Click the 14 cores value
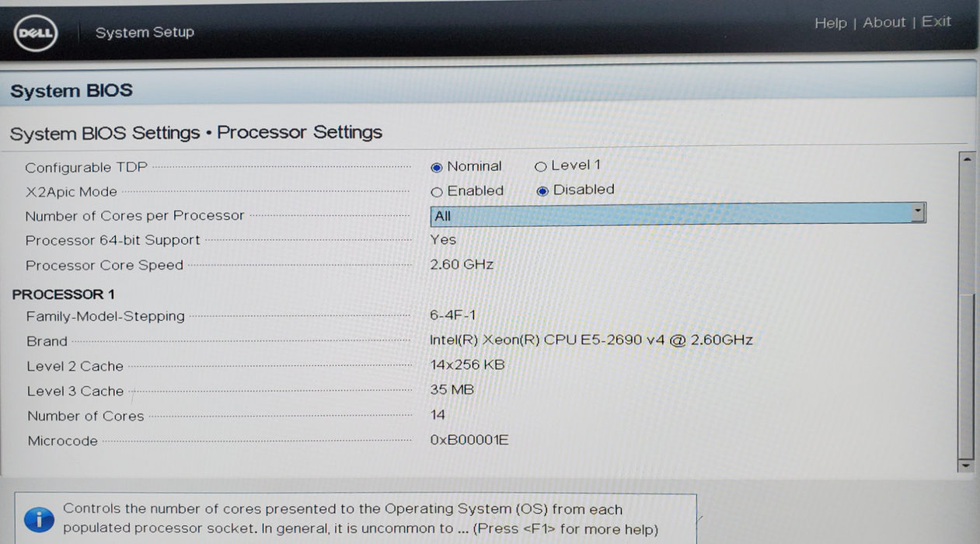Image resolution: width=980 pixels, height=544 pixels. click(438, 414)
